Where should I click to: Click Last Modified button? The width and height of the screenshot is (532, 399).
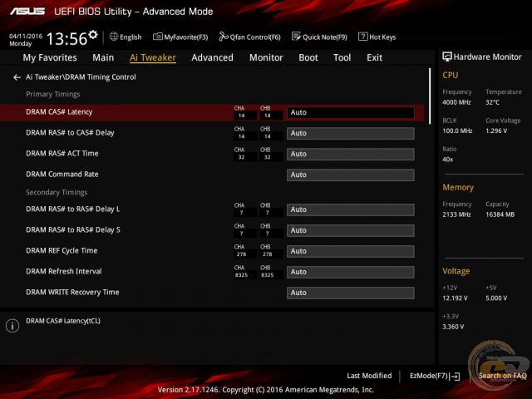pos(369,376)
